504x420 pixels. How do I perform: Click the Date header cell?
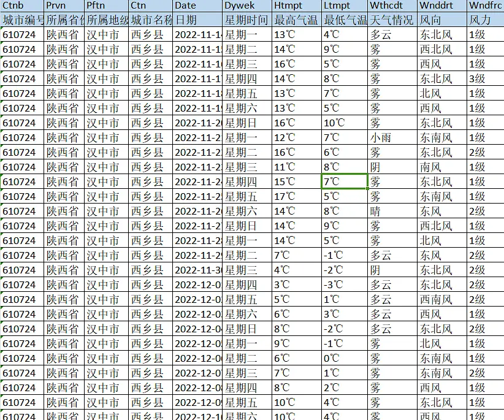pos(197,6)
